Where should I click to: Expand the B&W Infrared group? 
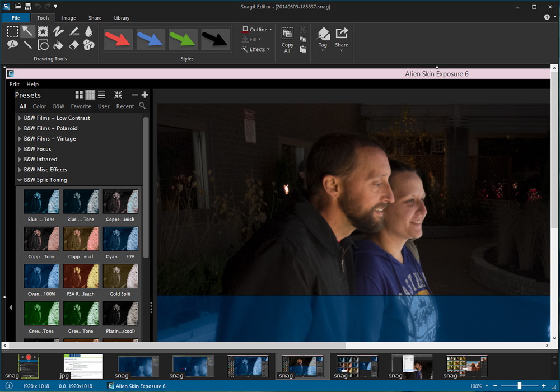point(20,160)
